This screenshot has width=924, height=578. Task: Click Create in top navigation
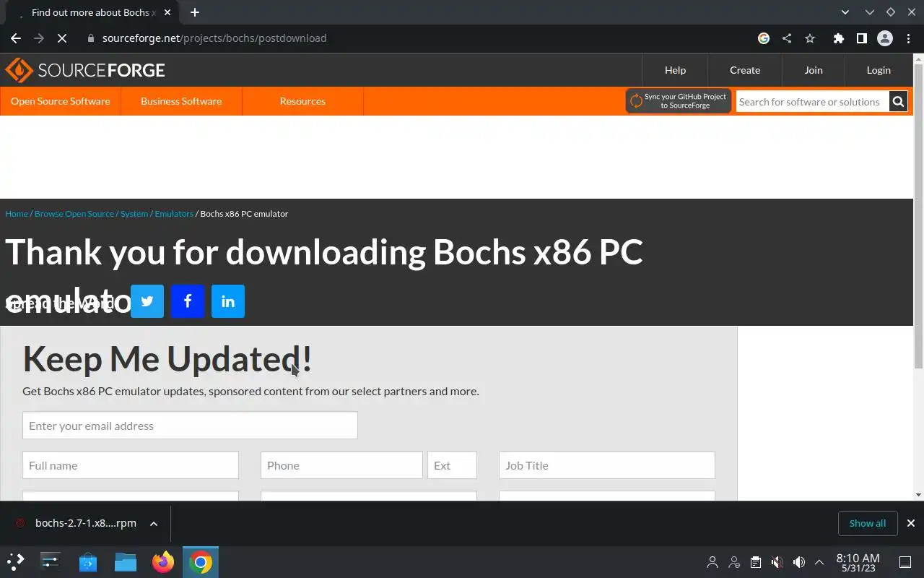(745, 70)
